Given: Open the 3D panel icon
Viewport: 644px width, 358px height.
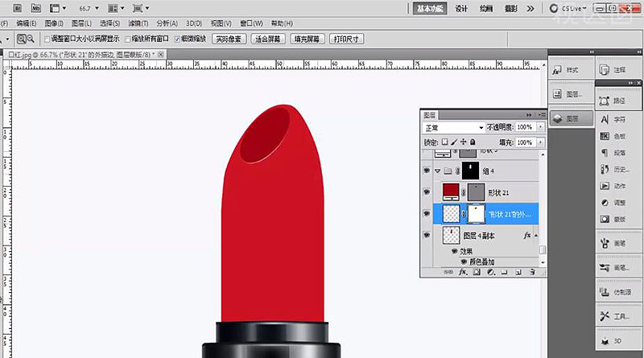Looking at the screenshot, I should coord(605,341).
